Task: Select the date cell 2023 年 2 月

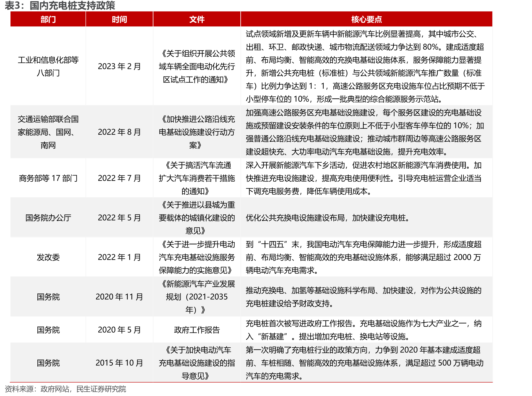Action: tap(119, 66)
